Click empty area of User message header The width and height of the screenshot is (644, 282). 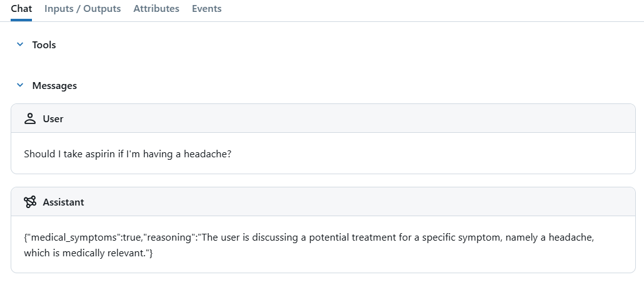tap(349, 119)
